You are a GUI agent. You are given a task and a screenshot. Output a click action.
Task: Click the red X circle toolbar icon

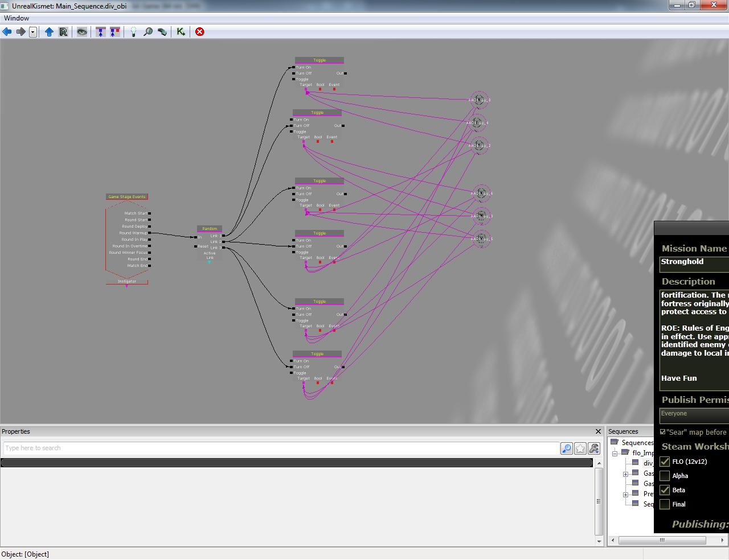(200, 32)
